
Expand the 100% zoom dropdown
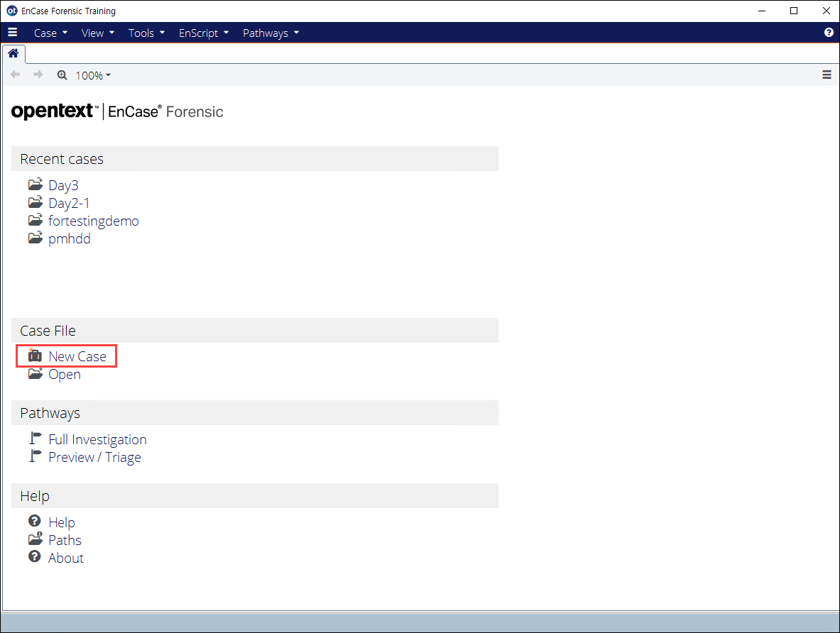coord(93,75)
